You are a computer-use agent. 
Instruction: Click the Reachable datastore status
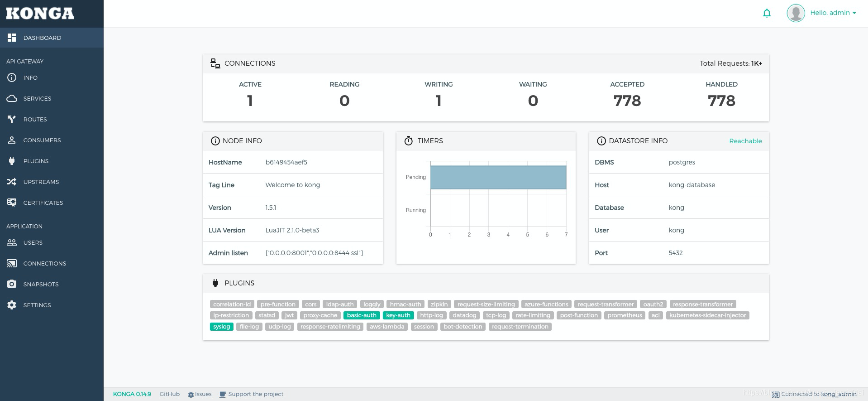745,141
